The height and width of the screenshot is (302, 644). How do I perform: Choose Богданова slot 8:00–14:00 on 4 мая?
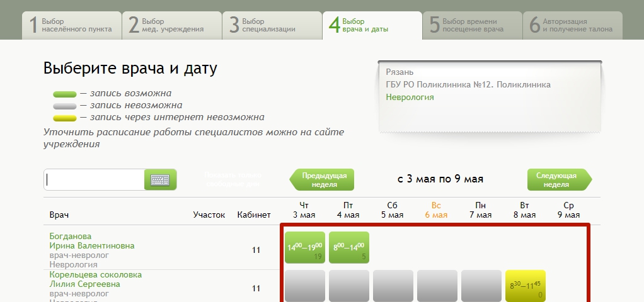click(348, 247)
